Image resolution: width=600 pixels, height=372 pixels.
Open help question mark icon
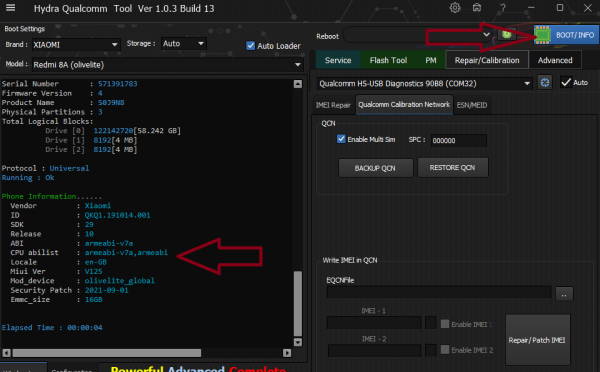[x=503, y=8]
